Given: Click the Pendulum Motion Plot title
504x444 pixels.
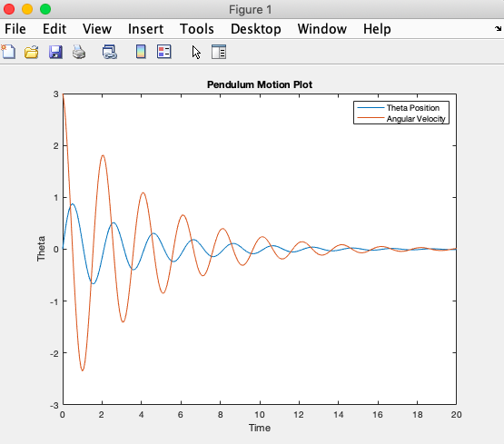Looking at the screenshot, I should point(260,84).
